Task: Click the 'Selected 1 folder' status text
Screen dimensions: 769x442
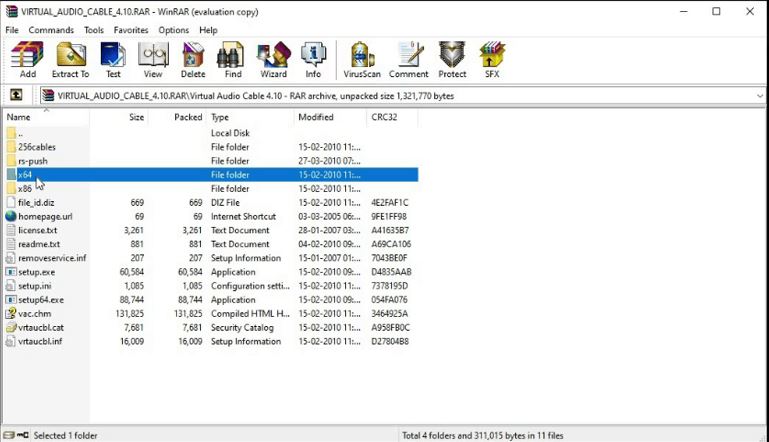Action: (65, 435)
